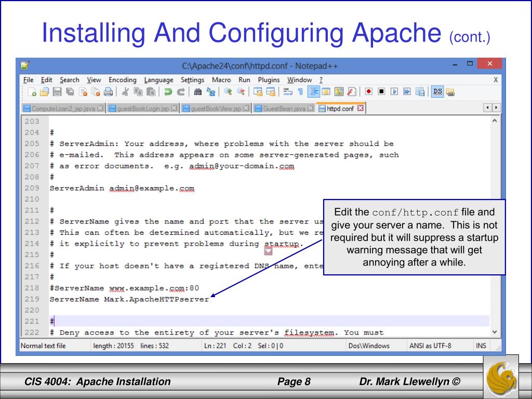
Task: Start recording a macro
Action: (369, 91)
